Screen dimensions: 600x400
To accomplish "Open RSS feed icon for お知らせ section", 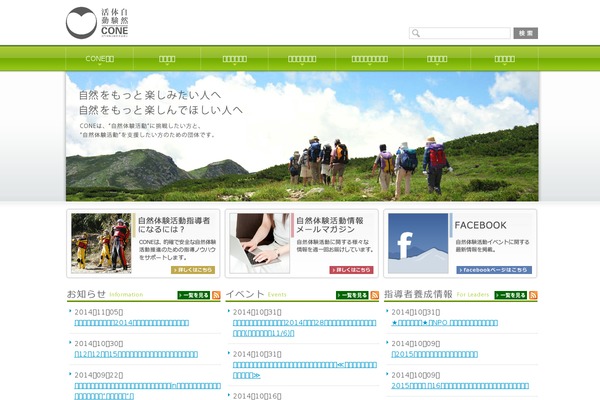I will [x=216, y=295].
